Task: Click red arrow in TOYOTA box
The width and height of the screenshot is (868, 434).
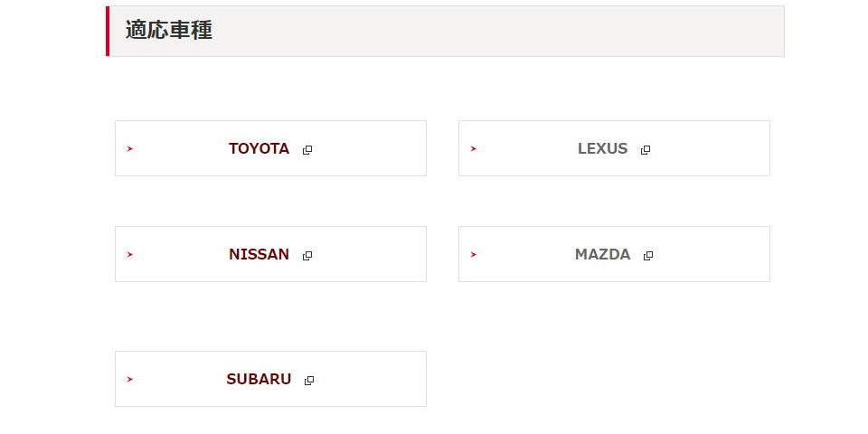Action: pos(130,149)
